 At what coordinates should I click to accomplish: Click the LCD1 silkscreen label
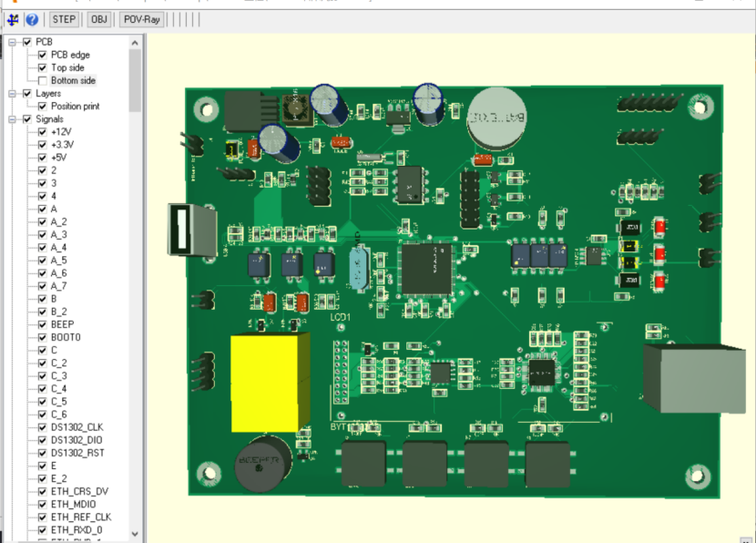tap(341, 317)
